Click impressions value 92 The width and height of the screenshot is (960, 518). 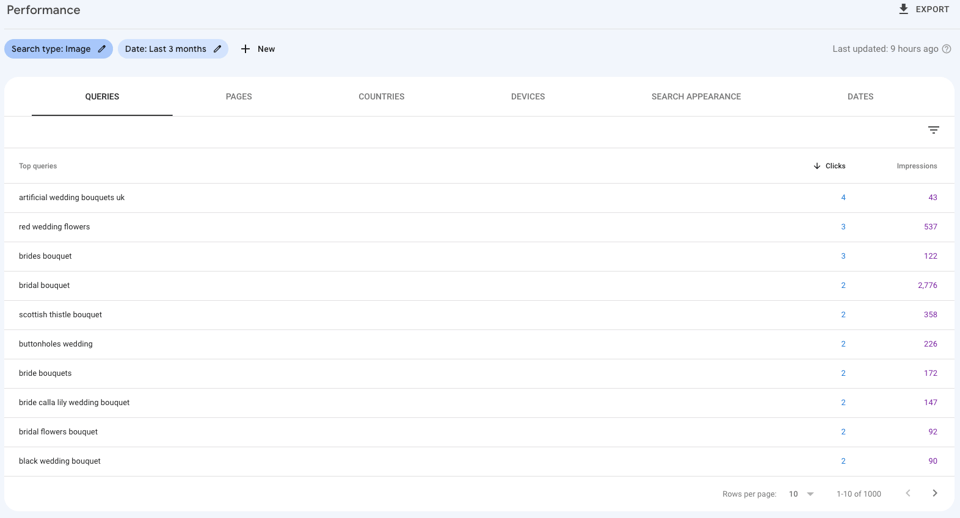(932, 432)
